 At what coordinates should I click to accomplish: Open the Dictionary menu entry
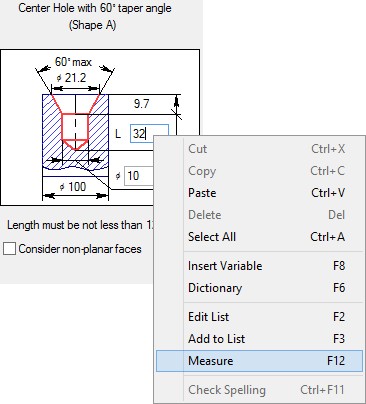point(259,288)
